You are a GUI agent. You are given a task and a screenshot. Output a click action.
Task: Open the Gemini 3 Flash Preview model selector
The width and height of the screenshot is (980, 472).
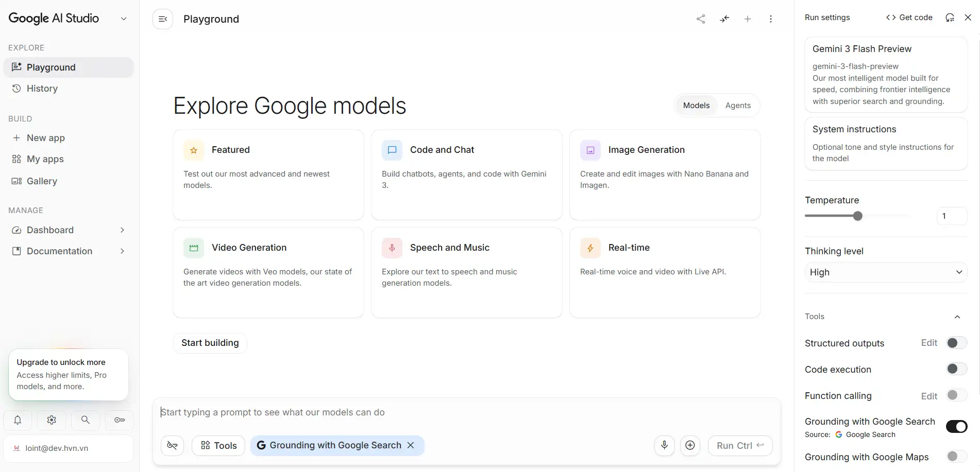[886, 75]
